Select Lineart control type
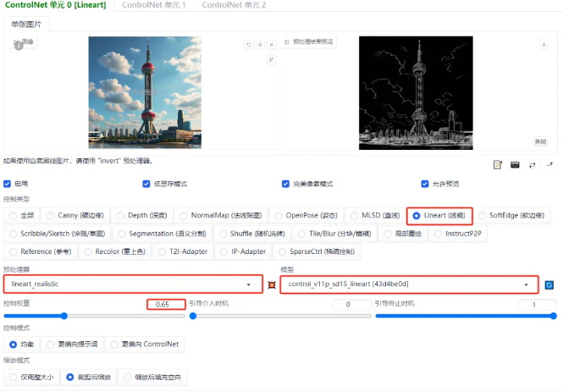This screenshot has width=563, height=392. tap(439, 215)
